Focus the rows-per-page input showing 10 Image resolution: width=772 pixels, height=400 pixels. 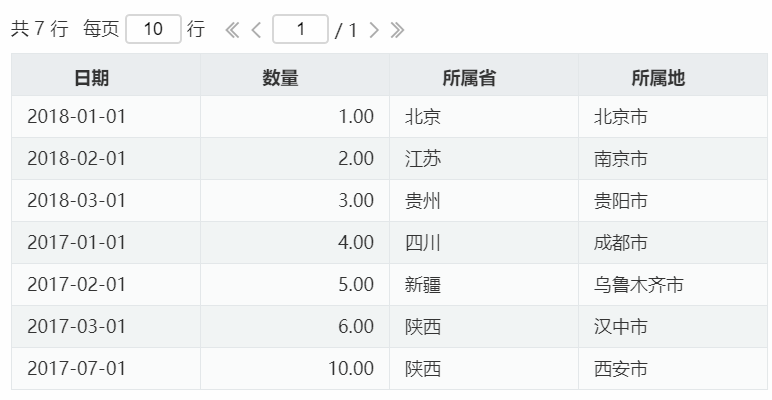tap(153, 29)
